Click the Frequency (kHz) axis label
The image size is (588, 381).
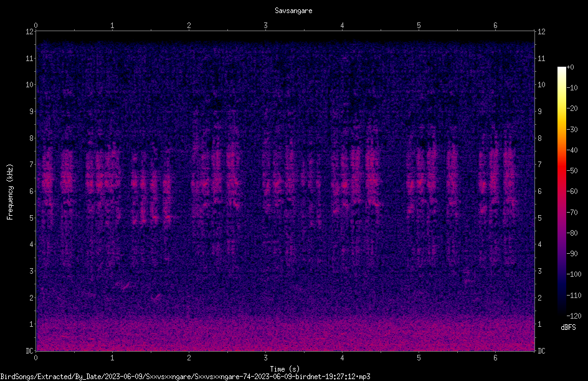10,192
